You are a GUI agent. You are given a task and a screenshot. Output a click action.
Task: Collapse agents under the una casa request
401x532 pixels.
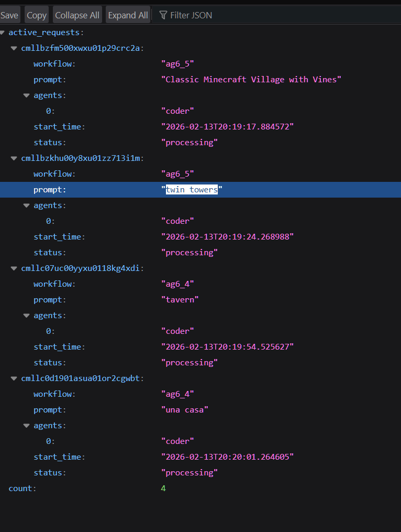(27, 425)
